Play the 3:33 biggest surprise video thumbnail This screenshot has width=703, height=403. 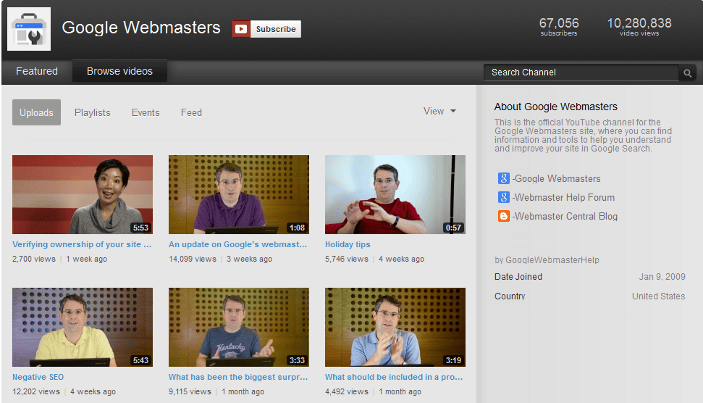tap(239, 327)
